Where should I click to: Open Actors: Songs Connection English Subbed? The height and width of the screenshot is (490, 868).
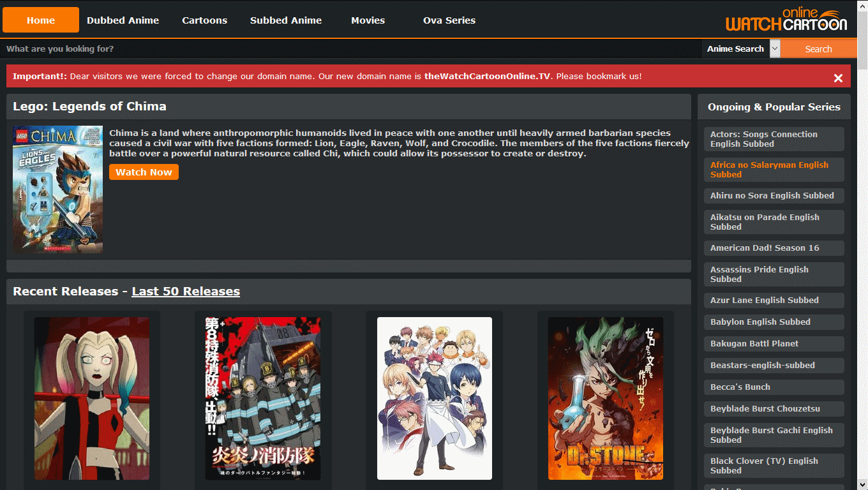(x=774, y=139)
